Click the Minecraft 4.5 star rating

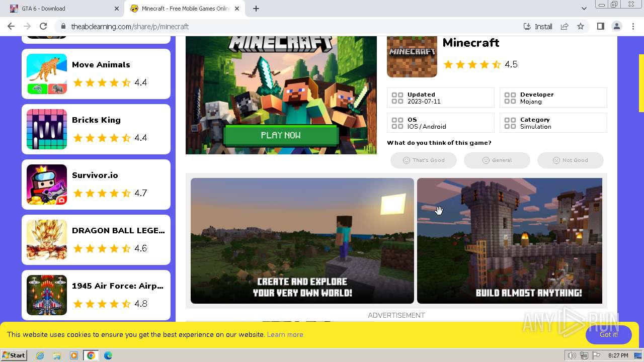(480, 64)
